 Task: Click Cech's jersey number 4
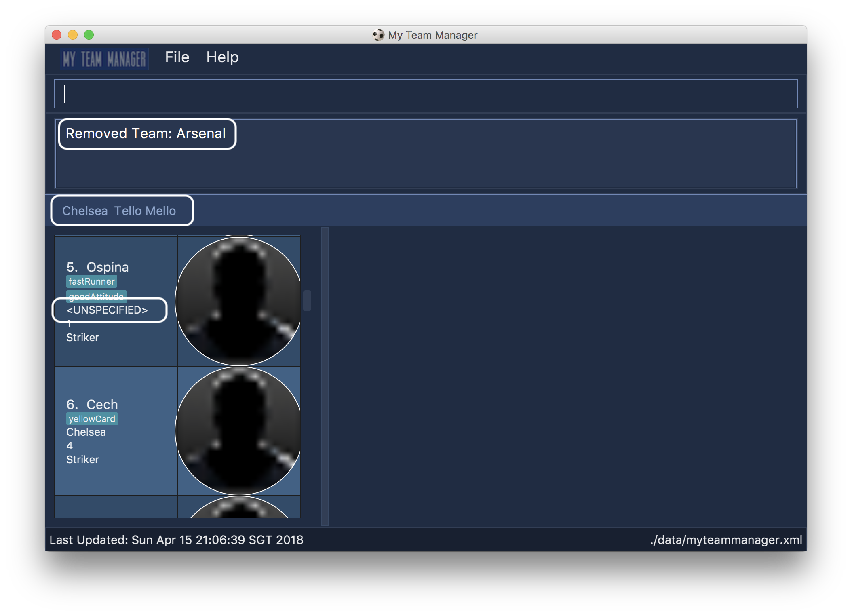pos(70,446)
